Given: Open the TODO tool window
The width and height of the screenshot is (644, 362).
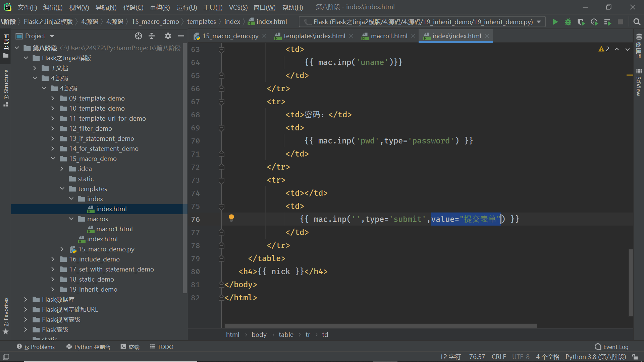Looking at the screenshot, I should coord(162,347).
